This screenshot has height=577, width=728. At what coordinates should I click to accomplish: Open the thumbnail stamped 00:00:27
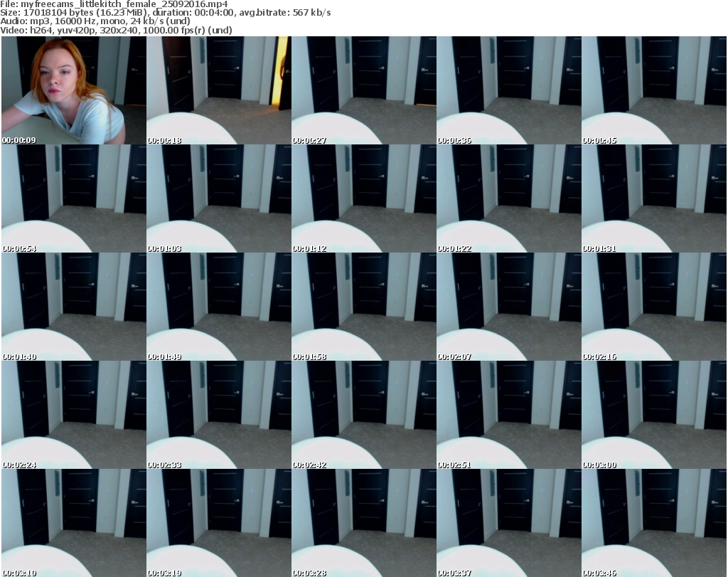pyautogui.click(x=364, y=90)
